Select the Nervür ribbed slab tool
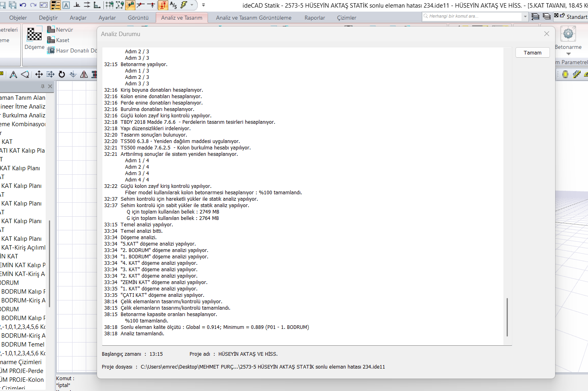The height and width of the screenshot is (391, 588). [60, 30]
